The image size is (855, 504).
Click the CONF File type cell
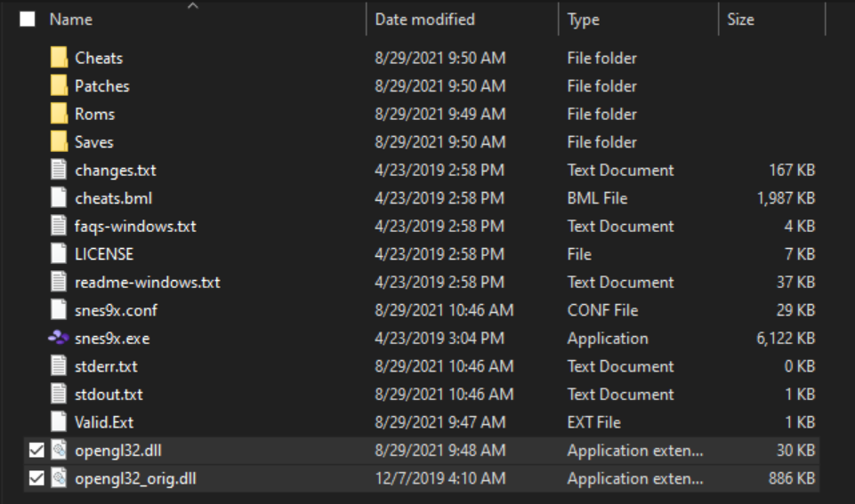click(602, 310)
